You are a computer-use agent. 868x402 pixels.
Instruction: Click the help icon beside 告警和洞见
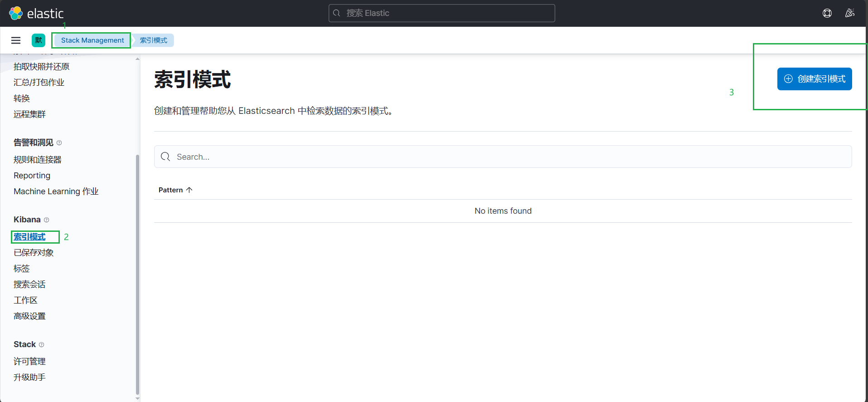(x=59, y=143)
